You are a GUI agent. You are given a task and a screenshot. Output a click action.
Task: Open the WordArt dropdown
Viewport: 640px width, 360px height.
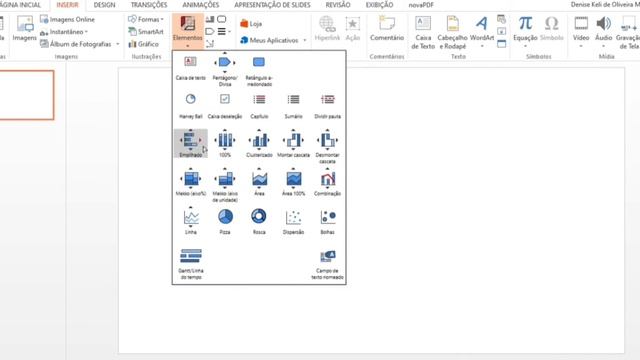tap(482, 33)
